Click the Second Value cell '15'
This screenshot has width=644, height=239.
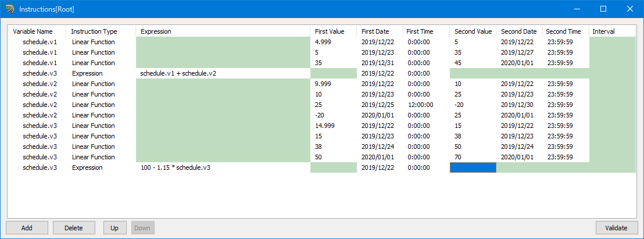coord(473,126)
